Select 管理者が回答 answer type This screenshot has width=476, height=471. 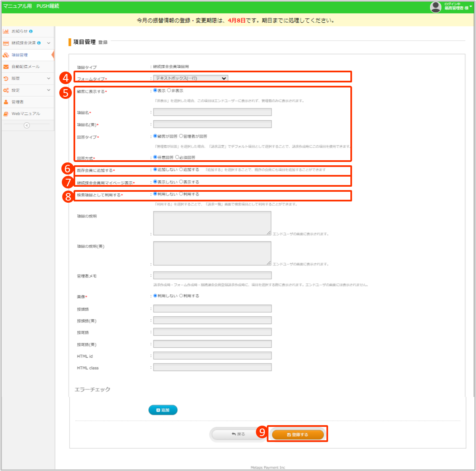pyautogui.click(x=181, y=136)
